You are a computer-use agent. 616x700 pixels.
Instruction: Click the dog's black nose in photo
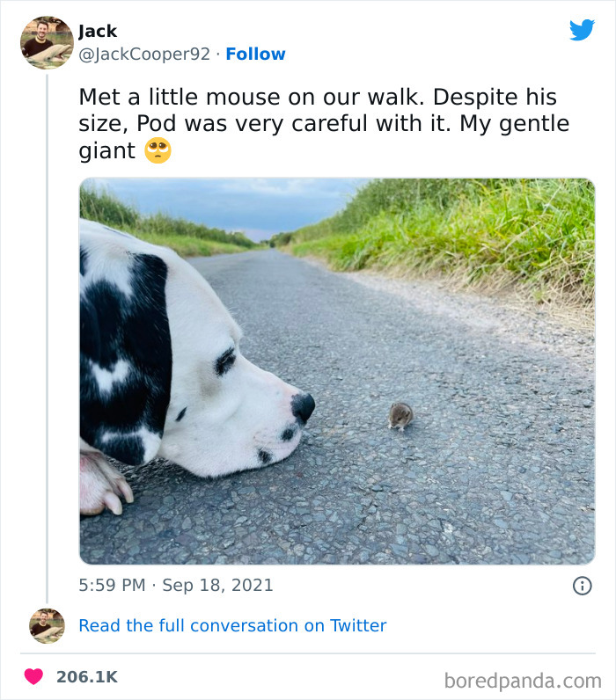[303, 406]
